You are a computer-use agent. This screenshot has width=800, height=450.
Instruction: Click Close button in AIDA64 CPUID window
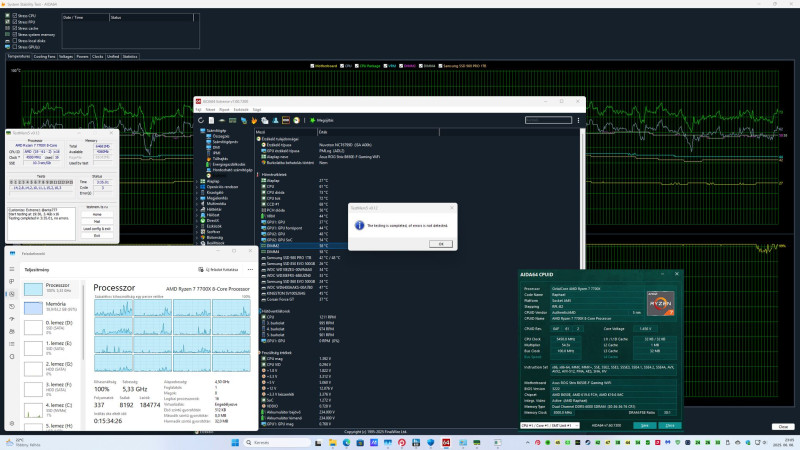coord(670,425)
